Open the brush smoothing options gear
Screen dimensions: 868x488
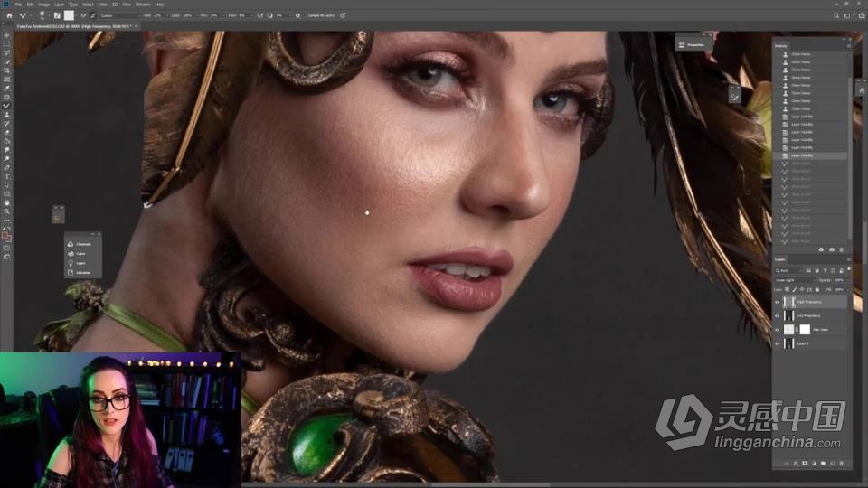(x=297, y=15)
